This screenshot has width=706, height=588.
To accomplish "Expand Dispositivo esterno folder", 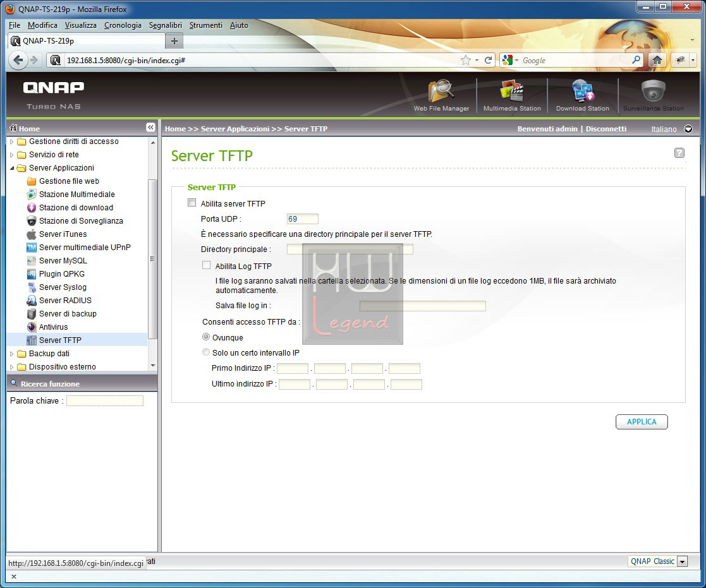I will pyautogui.click(x=12, y=367).
